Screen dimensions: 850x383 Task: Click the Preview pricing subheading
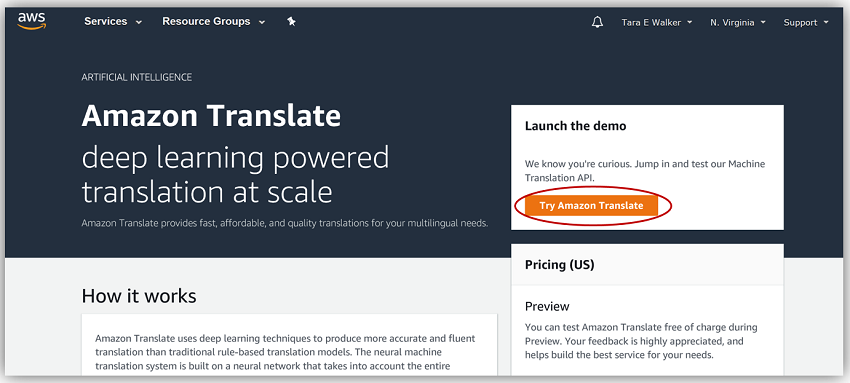pos(547,306)
